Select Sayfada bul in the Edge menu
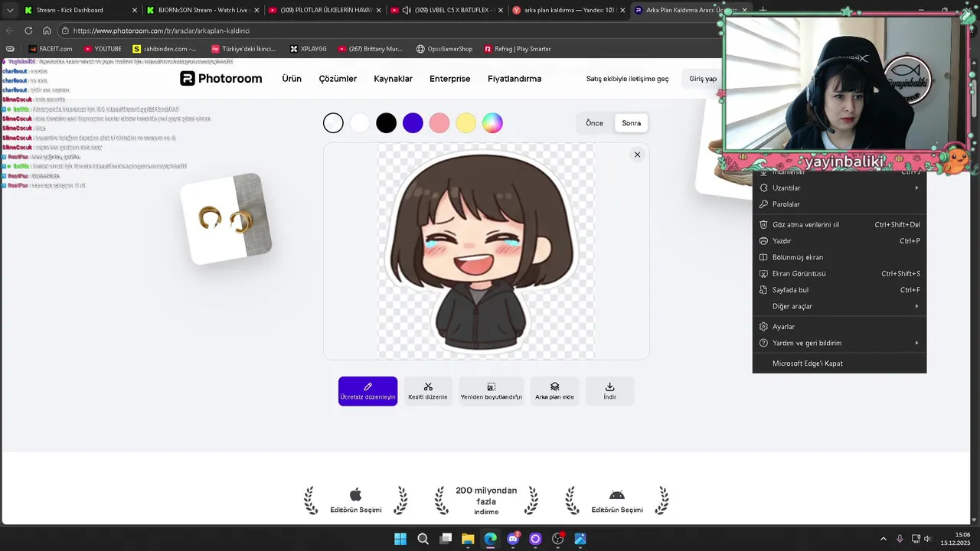The width and height of the screenshot is (980, 551). (x=839, y=290)
